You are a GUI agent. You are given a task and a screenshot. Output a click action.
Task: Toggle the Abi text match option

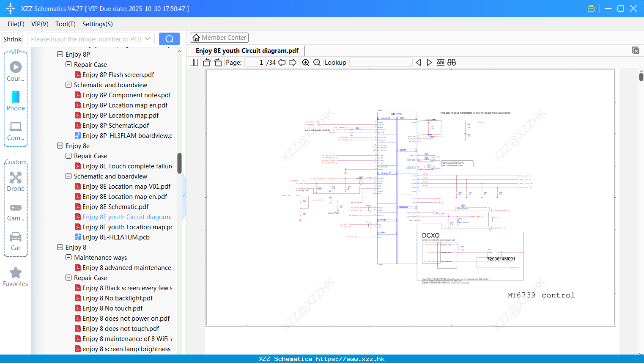point(440,62)
